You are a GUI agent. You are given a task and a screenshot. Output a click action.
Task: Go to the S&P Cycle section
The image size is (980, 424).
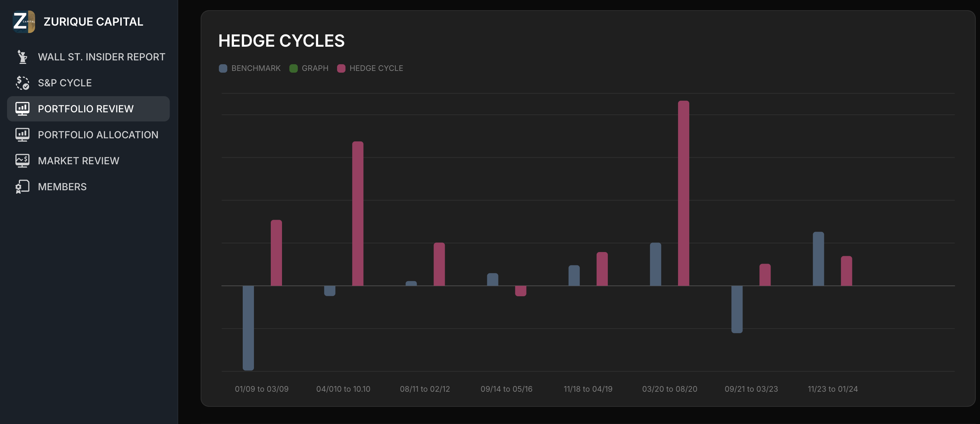coord(65,82)
